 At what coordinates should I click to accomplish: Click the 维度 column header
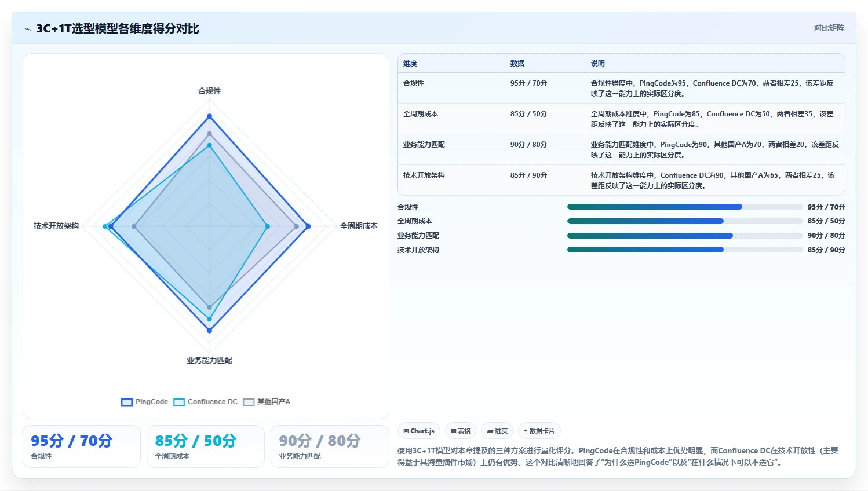tap(410, 64)
